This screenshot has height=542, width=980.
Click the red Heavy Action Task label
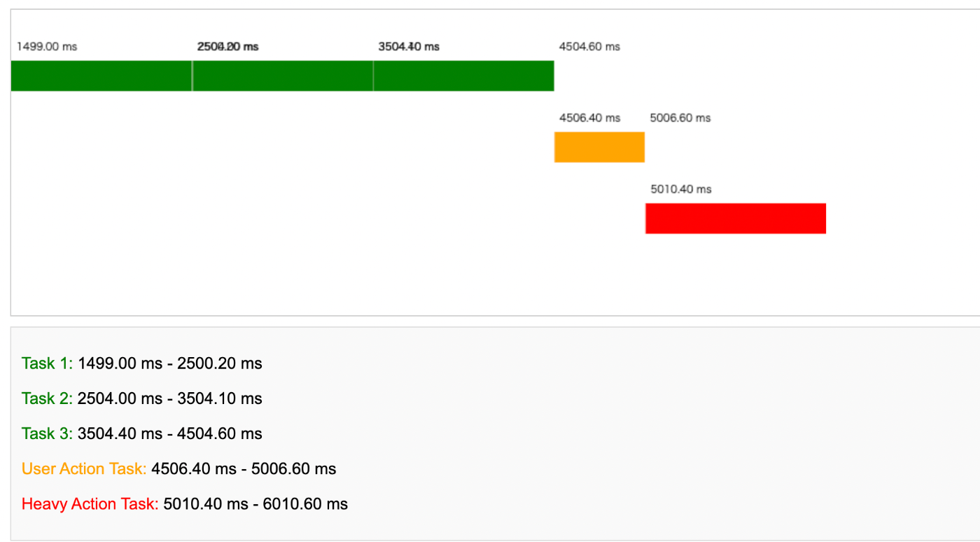[90, 503]
